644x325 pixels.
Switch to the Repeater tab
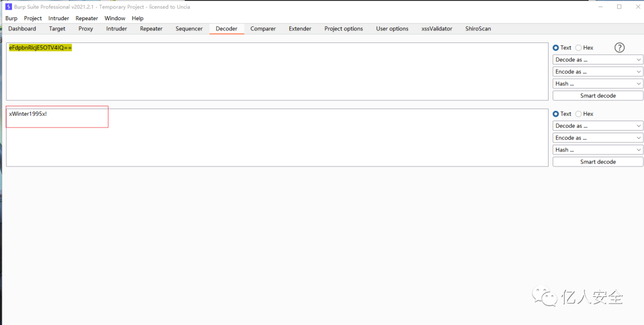(x=151, y=29)
